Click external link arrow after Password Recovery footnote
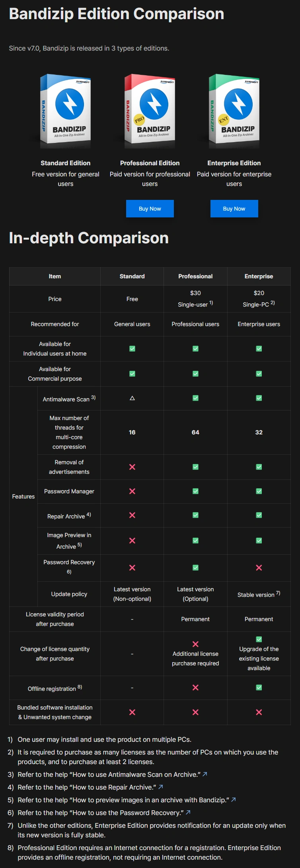This screenshot has width=300, height=868. click(188, 812)
